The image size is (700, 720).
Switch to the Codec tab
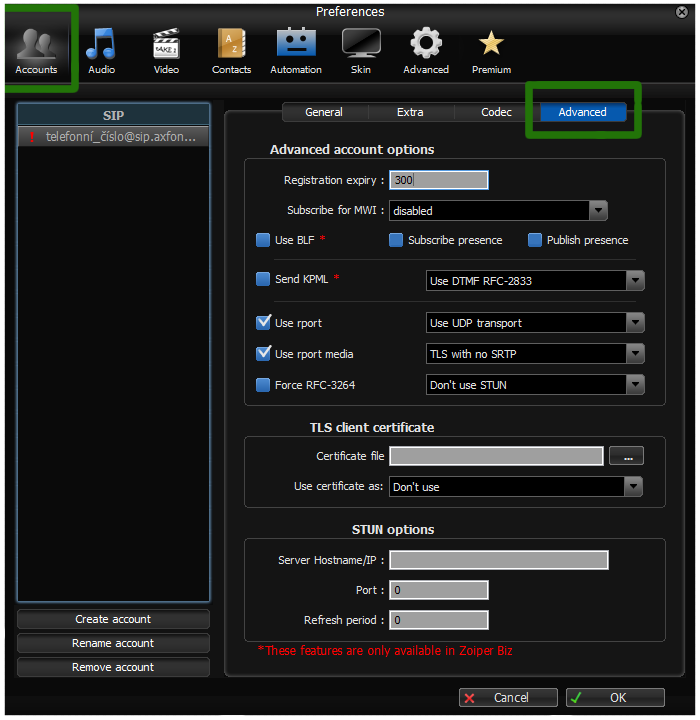(x=496, y=112)
